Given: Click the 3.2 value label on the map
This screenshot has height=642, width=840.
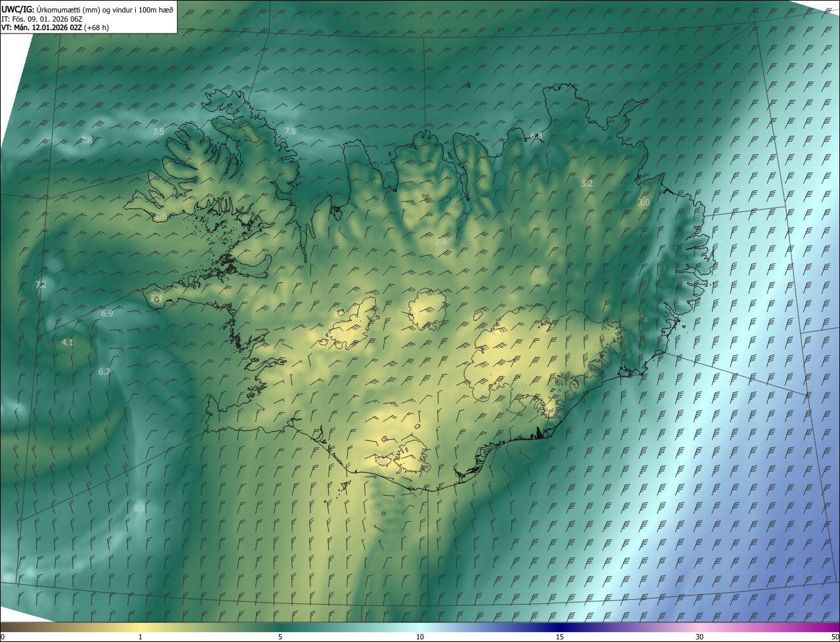Looking at the screenshot, I should point(587,184).
